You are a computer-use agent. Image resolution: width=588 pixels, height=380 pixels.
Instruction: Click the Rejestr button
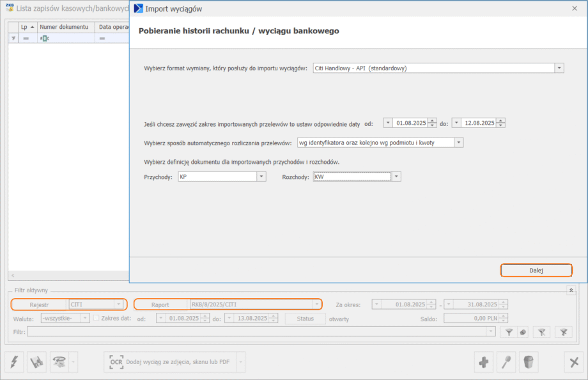[x=39, y=305]
